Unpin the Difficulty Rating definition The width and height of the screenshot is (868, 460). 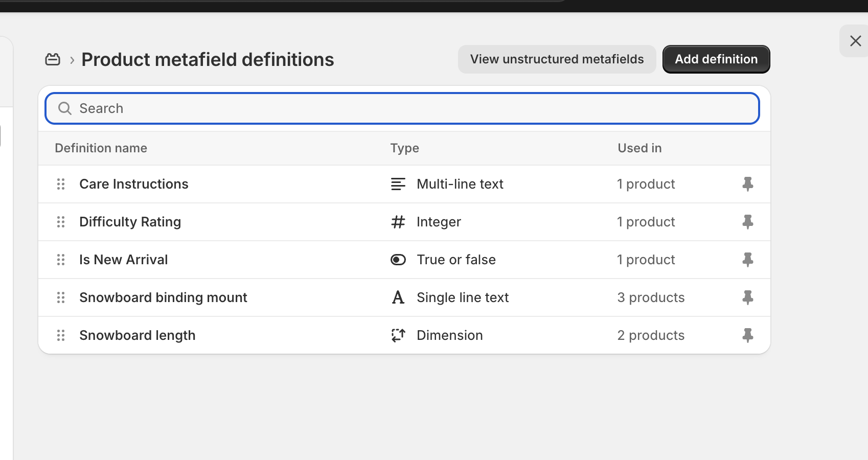click(x=748, y=222)
